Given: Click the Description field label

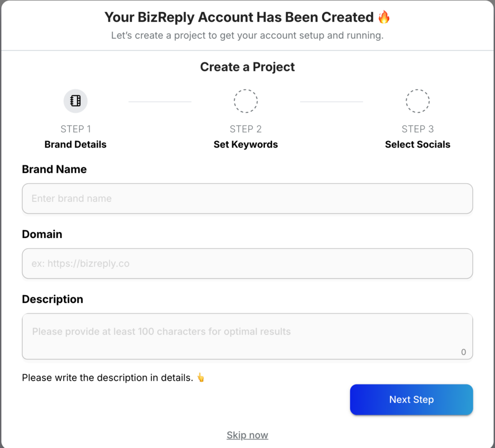Looking at the screenshot, I should coord(53,299).
